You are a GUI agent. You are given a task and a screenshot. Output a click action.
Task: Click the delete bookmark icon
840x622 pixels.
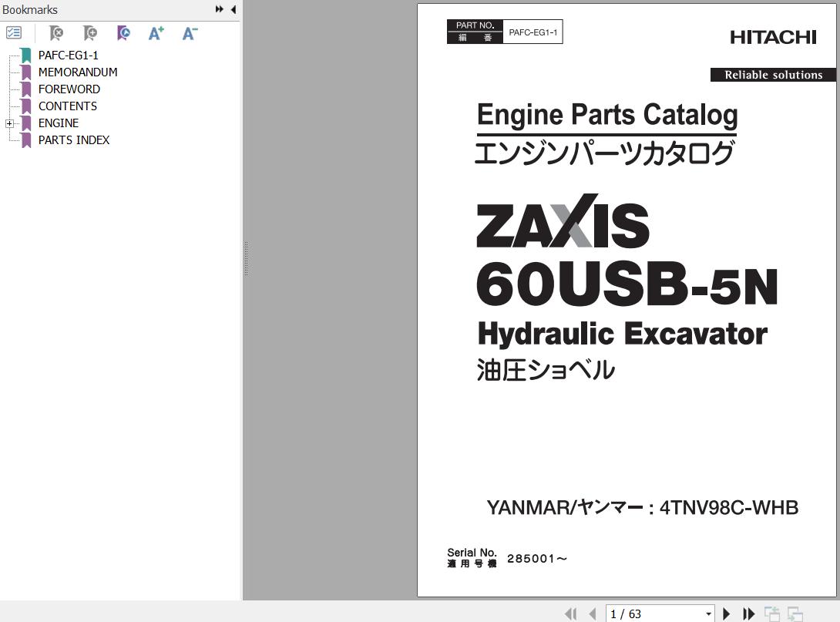[55, 33]
